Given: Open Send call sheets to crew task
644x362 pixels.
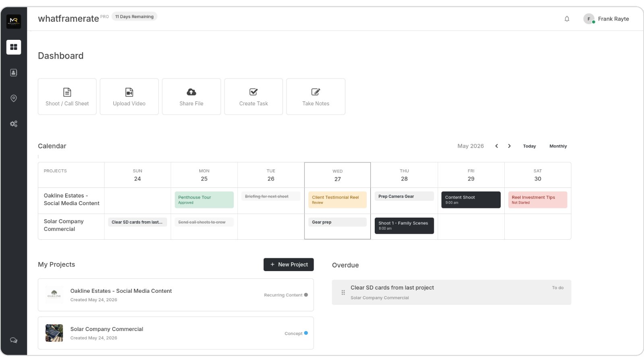Looking at the screenshot, I should point(204,222).
